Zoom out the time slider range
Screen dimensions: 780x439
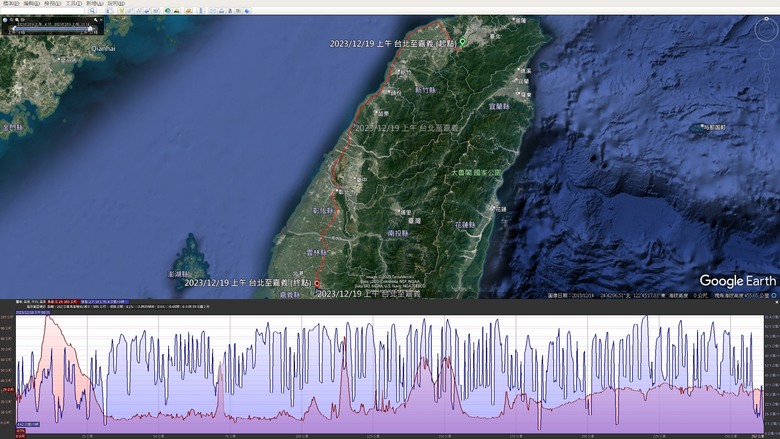click(x=11, y=20)
